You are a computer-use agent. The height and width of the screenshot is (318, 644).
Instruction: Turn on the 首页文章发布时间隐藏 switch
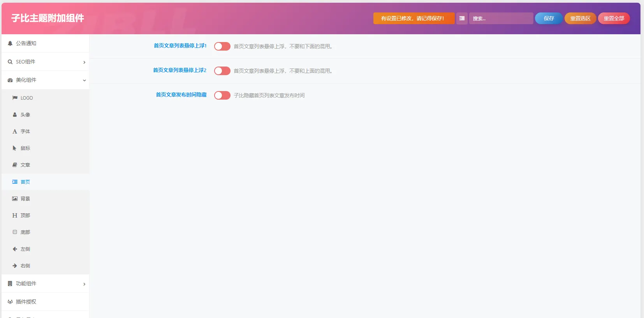222,95
